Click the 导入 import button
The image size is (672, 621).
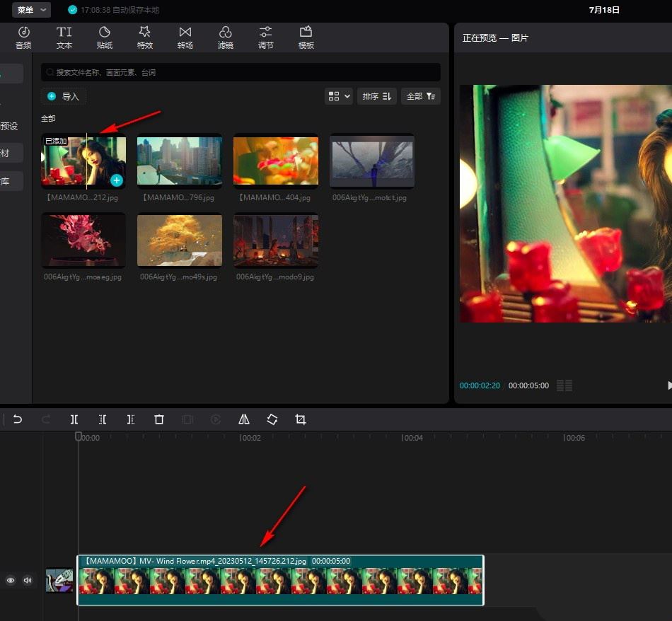tap(64, 96)
